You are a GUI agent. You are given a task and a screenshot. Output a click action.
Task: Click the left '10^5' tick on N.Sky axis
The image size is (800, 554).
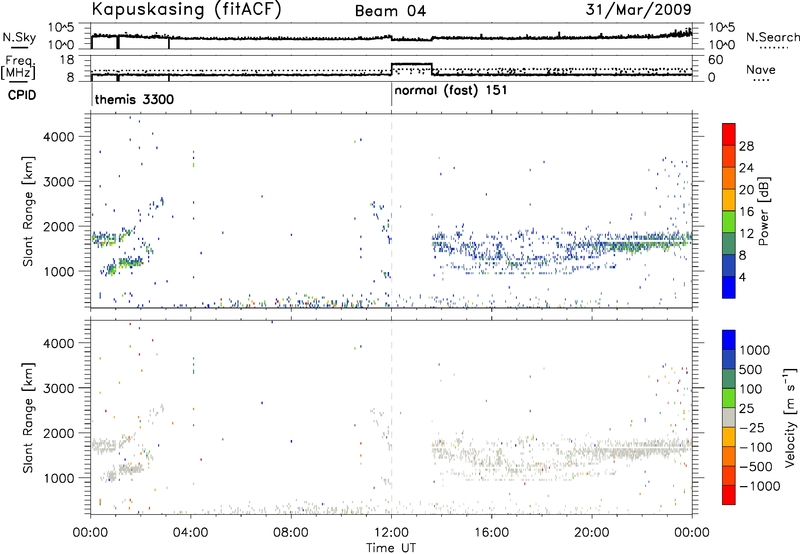pyautogui.click(x=62, y=28)
